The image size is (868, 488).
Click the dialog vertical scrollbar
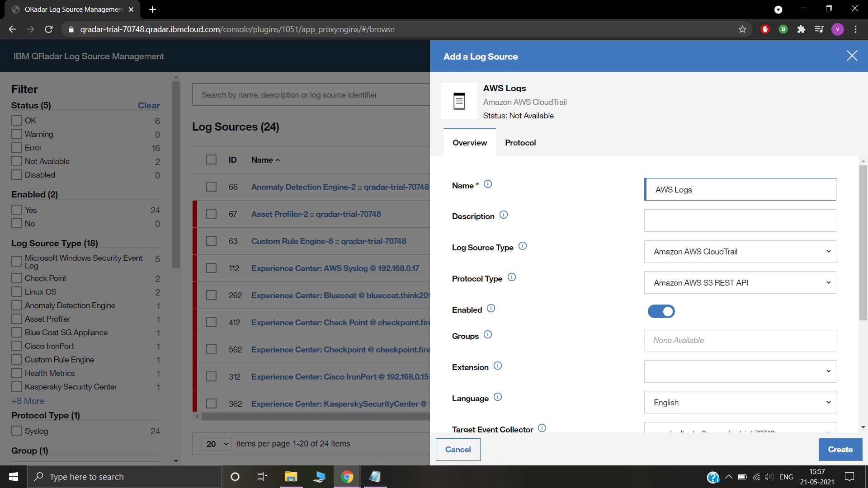(863, 243)
